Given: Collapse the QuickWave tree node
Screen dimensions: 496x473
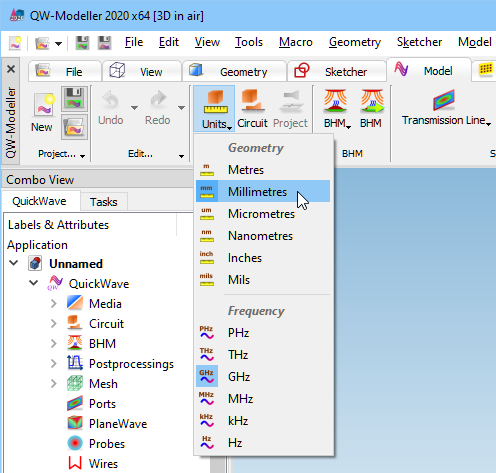Looking at the screenshot, I should [34, 283].
